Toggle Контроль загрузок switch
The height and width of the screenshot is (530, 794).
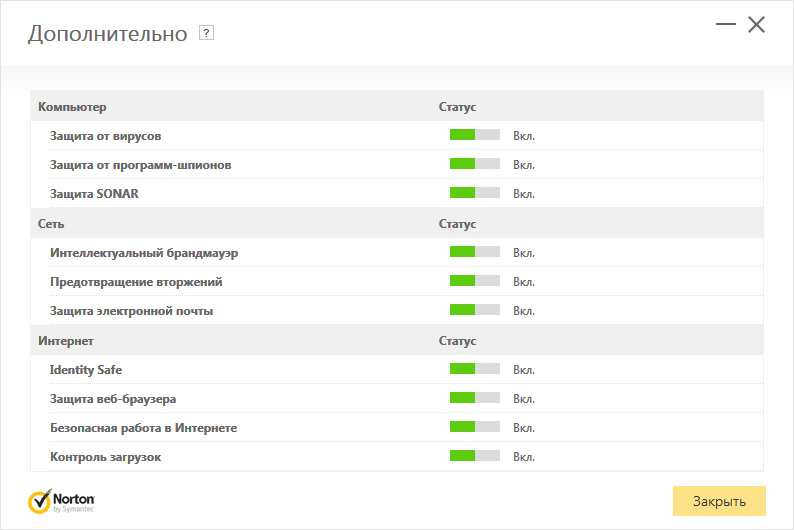point(475,457)
